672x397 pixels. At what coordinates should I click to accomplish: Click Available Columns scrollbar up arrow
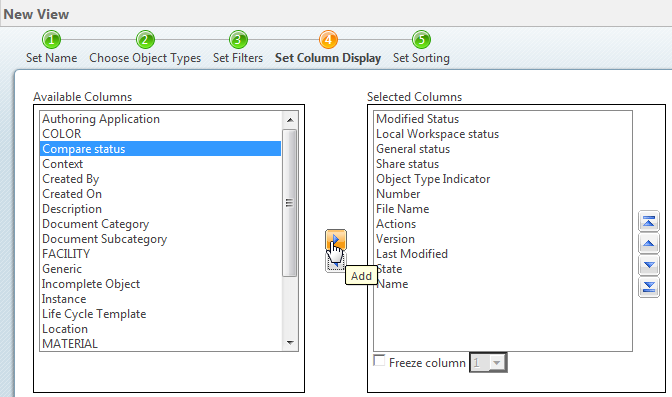click(290, 120)
